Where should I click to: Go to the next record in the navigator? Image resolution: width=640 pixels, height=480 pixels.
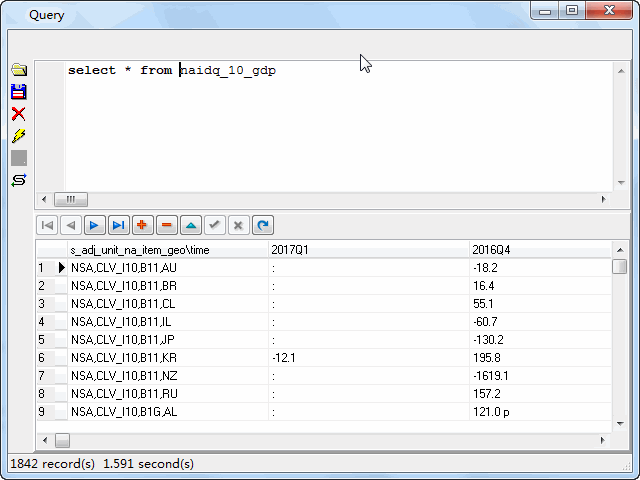(94, 225)
